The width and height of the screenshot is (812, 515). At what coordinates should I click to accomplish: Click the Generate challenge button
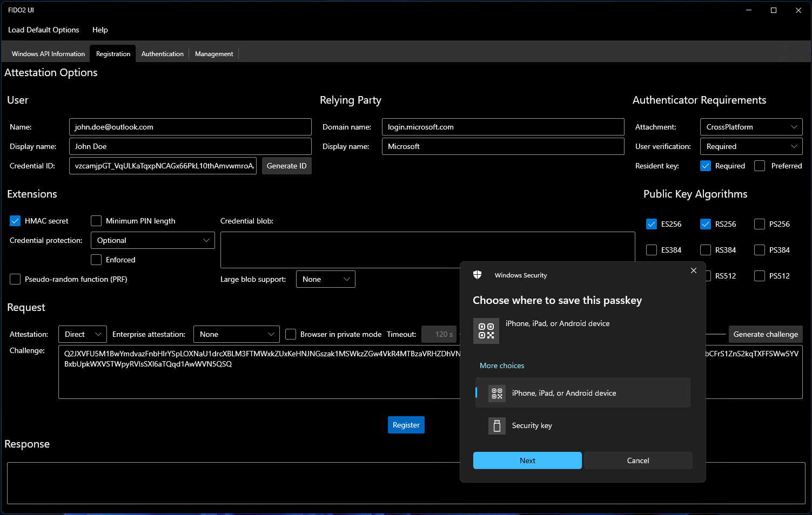(766, 334)
